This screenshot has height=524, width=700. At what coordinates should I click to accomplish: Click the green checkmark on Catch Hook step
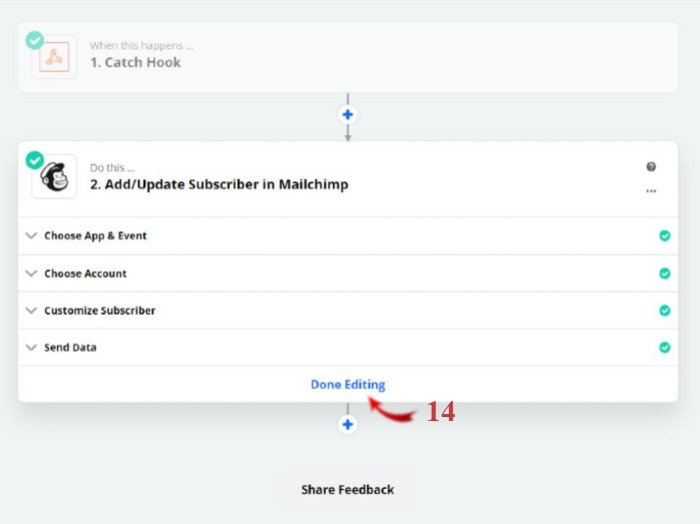pyautogui.click(x=35, y=40)
